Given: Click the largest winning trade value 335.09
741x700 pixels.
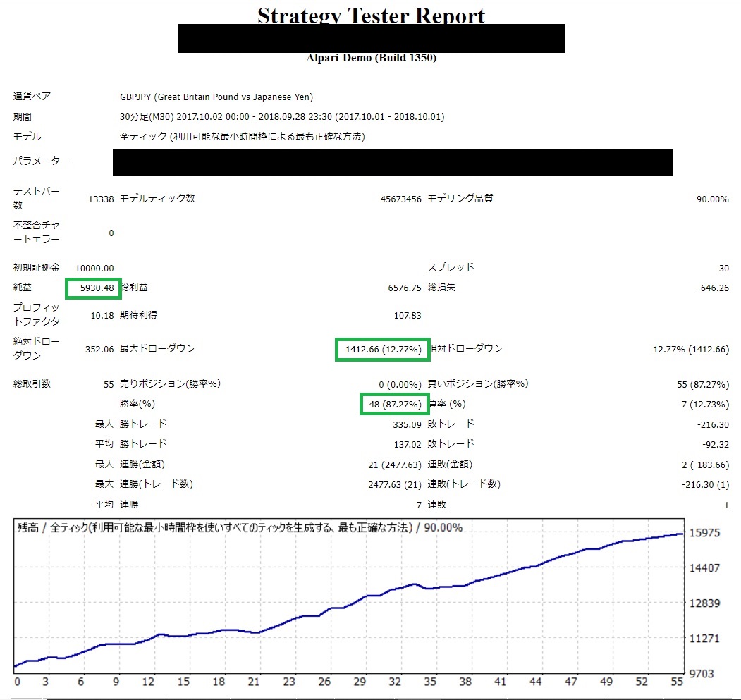Looking at the screenshot, I should [x=407, y=424].
